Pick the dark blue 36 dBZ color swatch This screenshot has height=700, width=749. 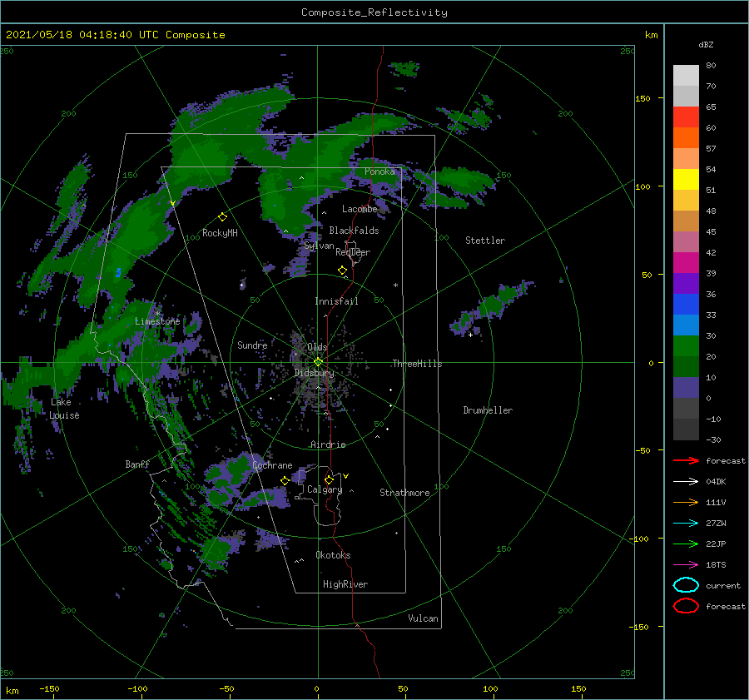[x=686, y=304]
